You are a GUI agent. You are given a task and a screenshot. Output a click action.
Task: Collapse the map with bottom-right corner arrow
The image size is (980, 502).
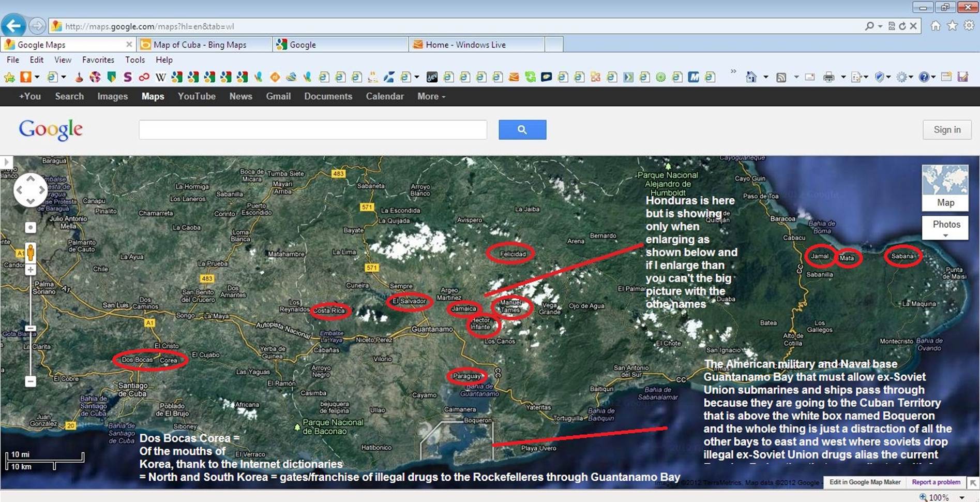973,483
